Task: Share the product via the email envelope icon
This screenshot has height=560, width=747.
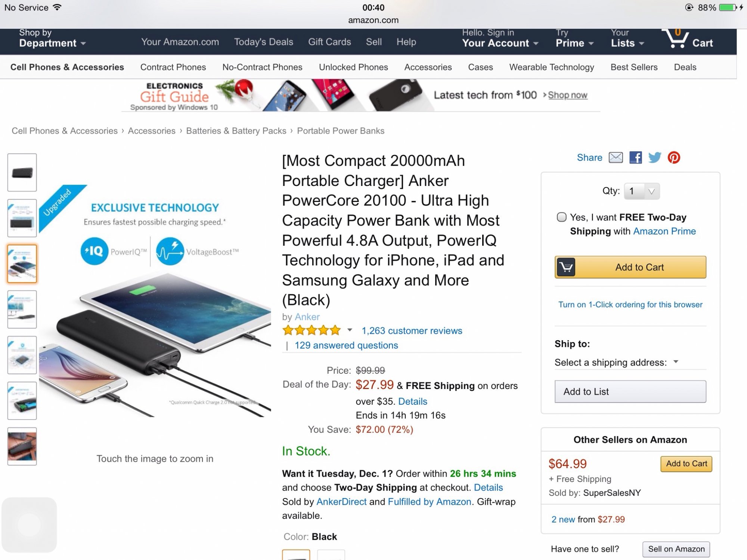Action: [616, 158]
